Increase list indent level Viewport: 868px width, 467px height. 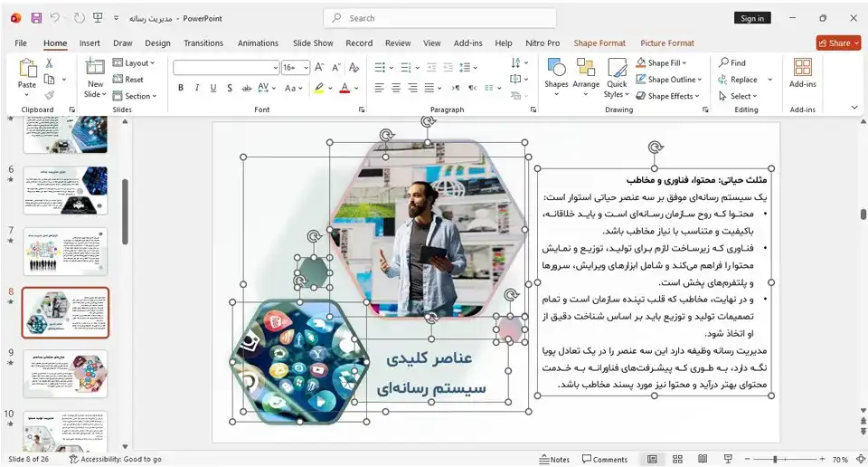point(448,68)
